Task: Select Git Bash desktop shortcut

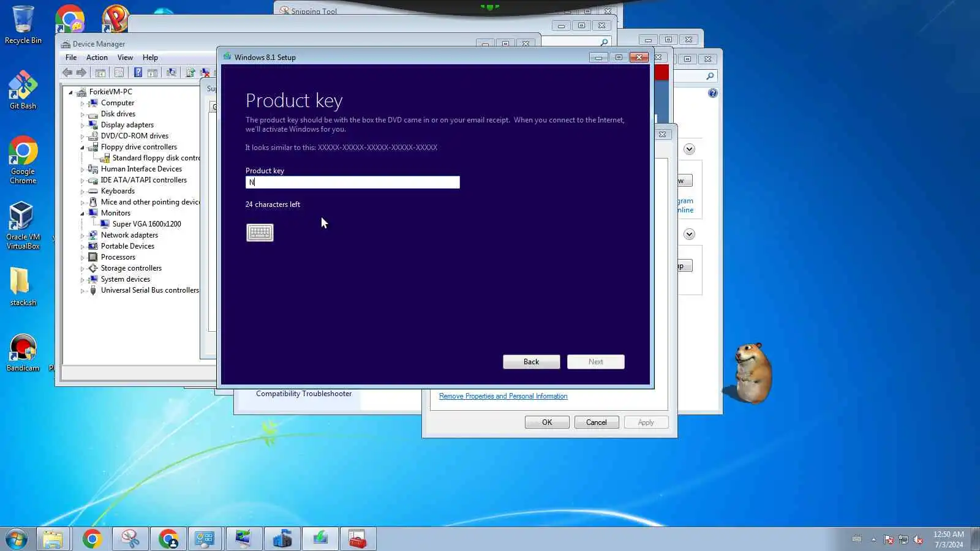Action: (x=23, y=90)
